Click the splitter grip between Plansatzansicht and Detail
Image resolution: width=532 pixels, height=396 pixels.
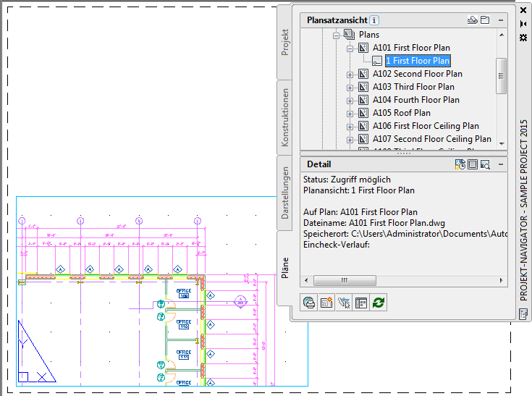404,153
